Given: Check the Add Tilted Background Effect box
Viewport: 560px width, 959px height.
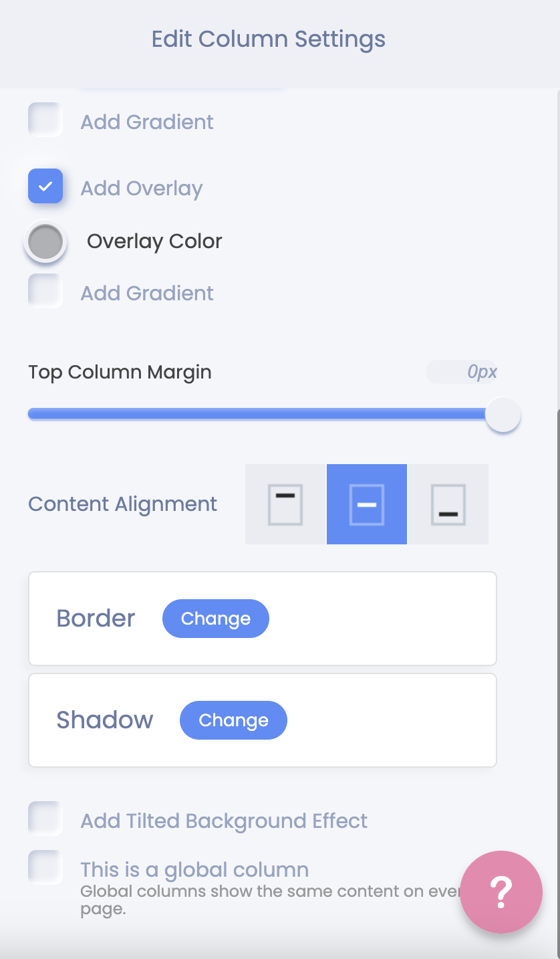Looking at the screenshot, I should click(45, 819).
